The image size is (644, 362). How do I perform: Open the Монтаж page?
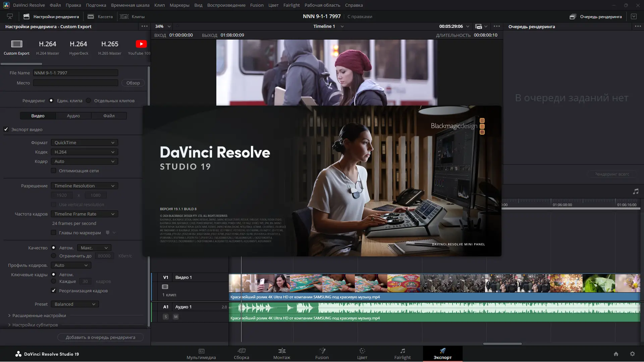tap(281, 353)
